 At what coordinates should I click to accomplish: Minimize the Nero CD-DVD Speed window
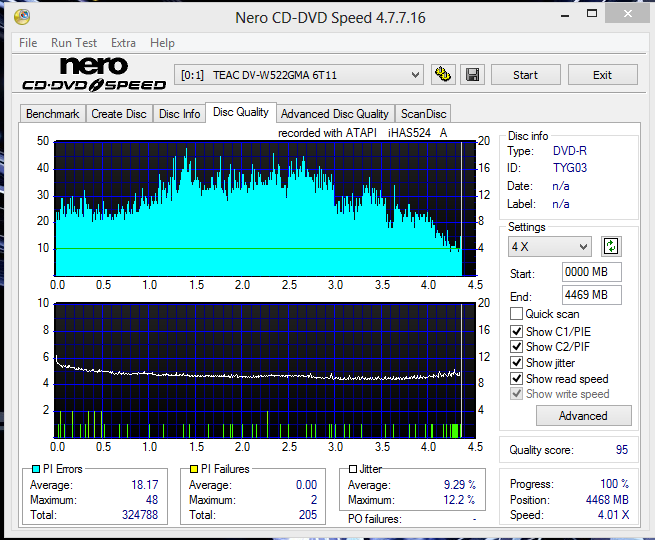point(565,15)
